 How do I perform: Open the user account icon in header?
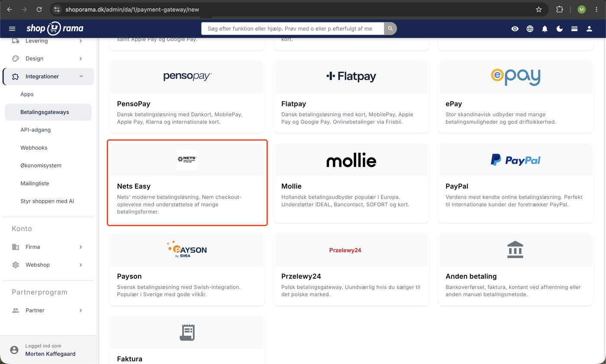click(589, 29)
